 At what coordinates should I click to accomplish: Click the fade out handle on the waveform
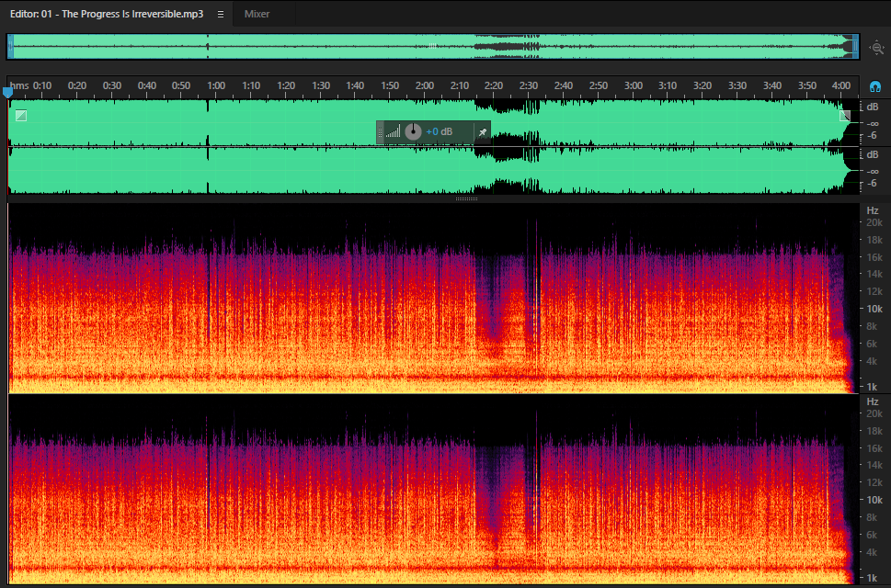pyautogui.click(x=845, y=116)
